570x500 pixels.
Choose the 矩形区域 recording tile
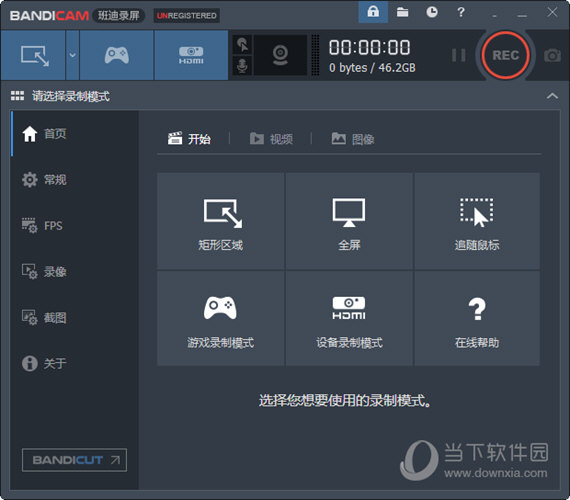pos(221,221)
